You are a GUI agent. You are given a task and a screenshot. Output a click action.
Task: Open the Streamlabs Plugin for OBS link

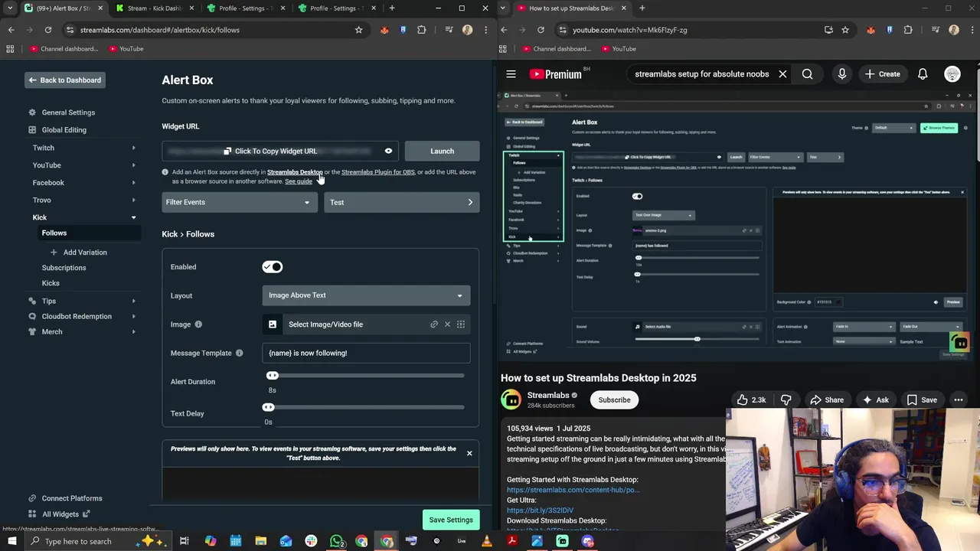pos(377,172)
